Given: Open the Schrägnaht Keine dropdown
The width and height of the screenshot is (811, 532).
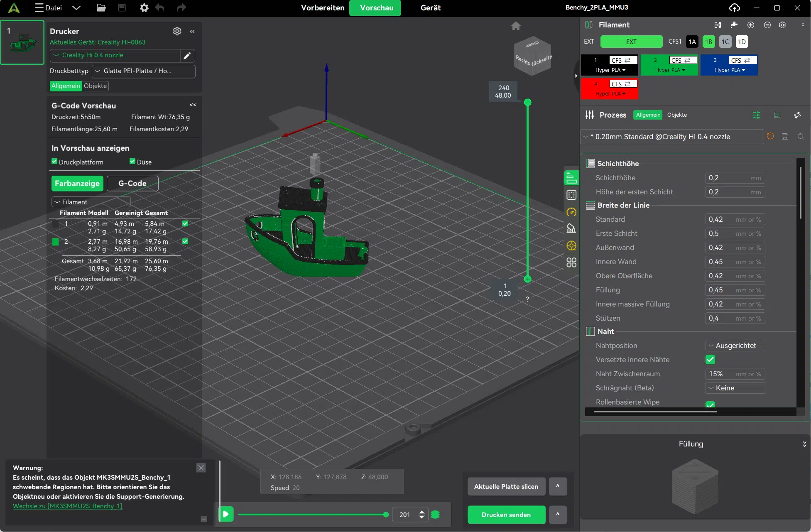Looking at the screenshot, I should click(735, 388).
